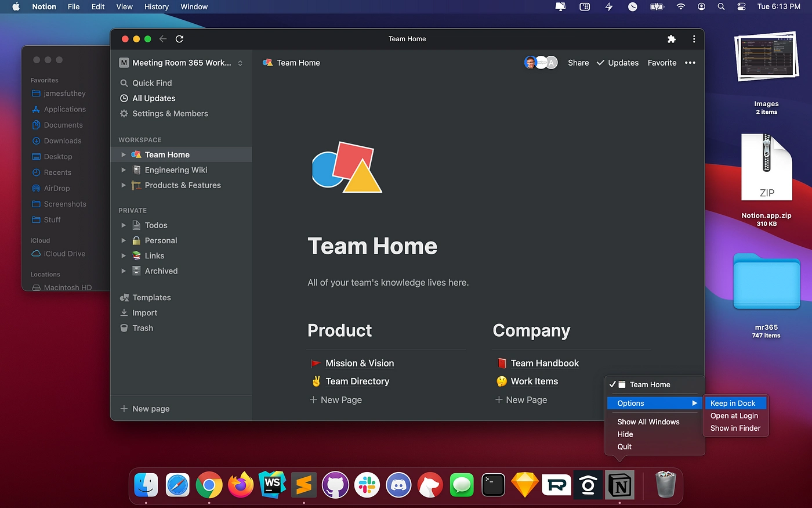
Task: Click the back arrow in title bar
Action: pyautogui.click(x=163, y=39)
